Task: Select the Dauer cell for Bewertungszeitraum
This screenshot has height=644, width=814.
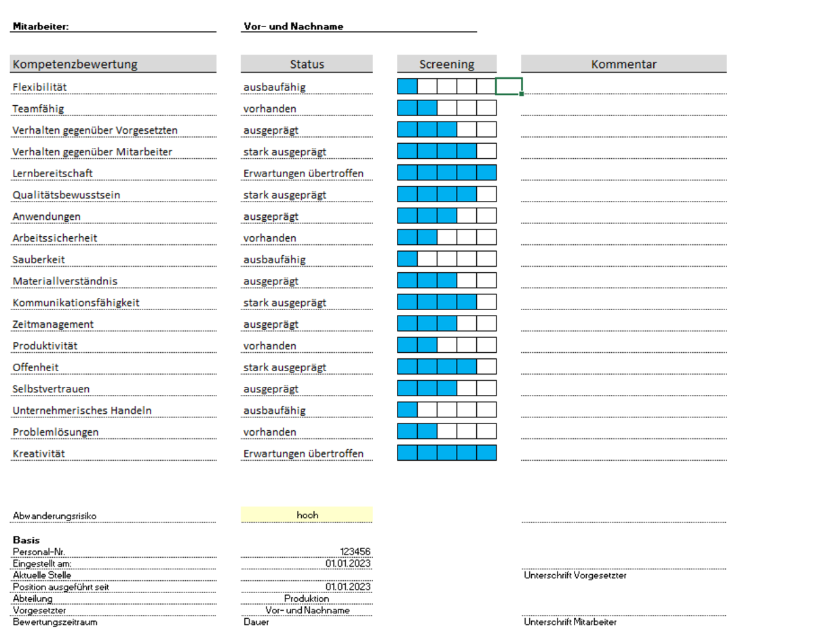Action: pos(256,622)
